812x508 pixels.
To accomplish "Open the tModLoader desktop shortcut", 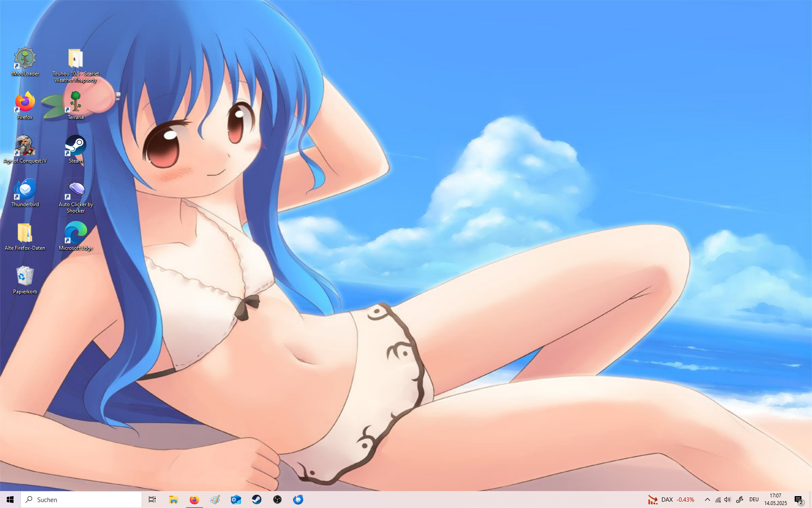I will coord(25,61).
